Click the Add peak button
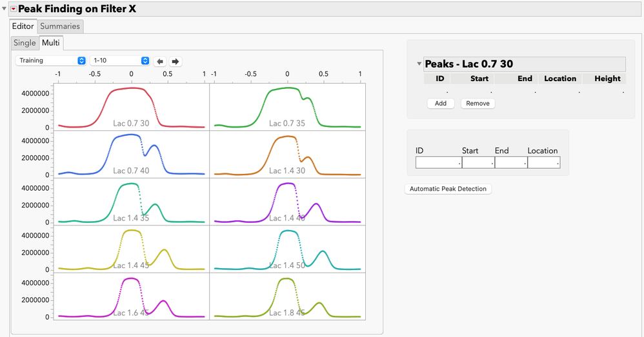The image size is (644, 337). click(441, 103)
